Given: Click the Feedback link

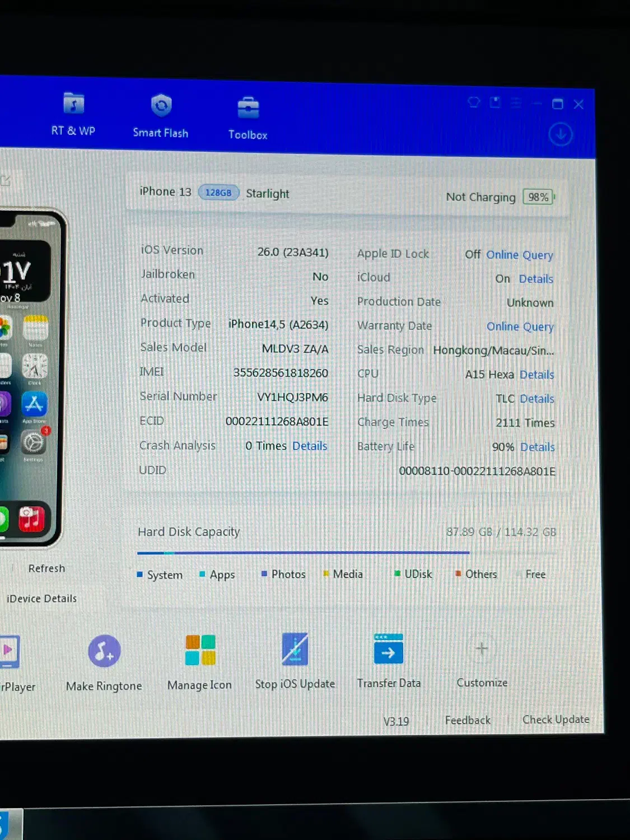Looking at the screenshot, I should 468,720.
